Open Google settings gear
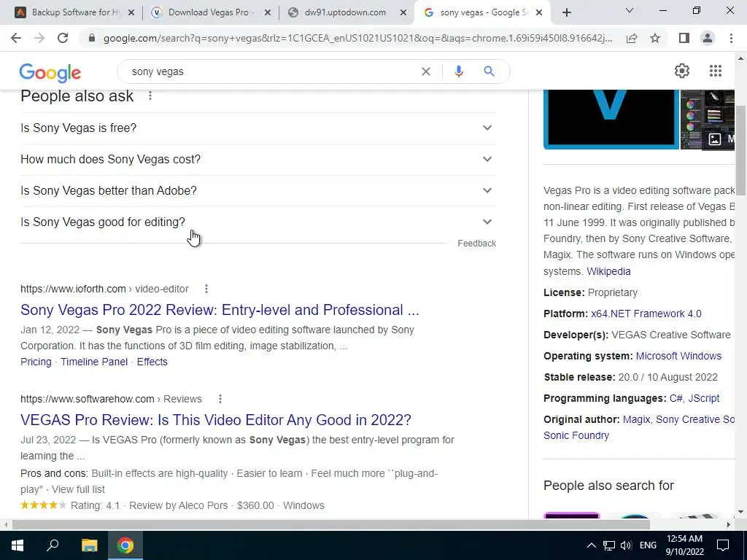 (x=682, y=71)
